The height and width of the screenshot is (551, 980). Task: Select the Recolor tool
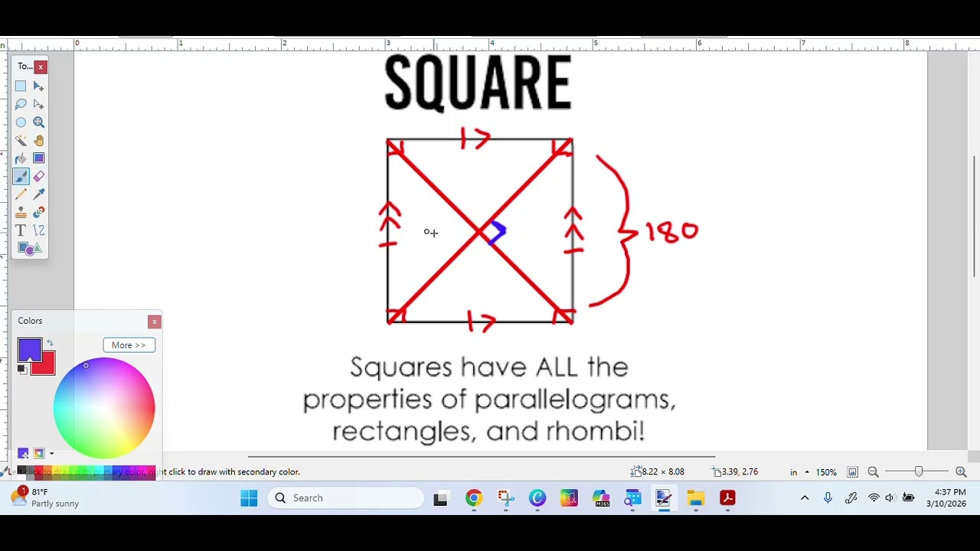pyautogui.click(x=38, y=212)
